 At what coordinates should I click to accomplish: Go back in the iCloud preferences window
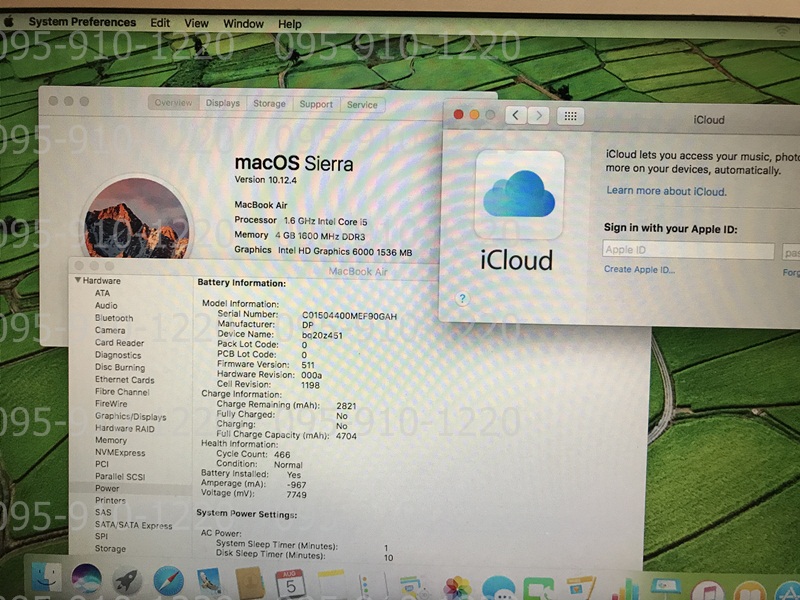point(516,116)
